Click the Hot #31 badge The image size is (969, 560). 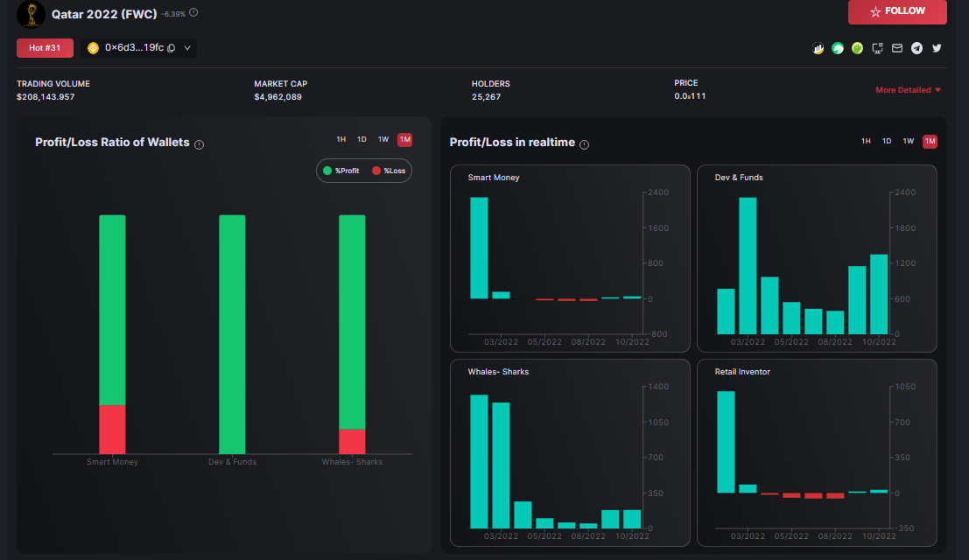point(46,48)
